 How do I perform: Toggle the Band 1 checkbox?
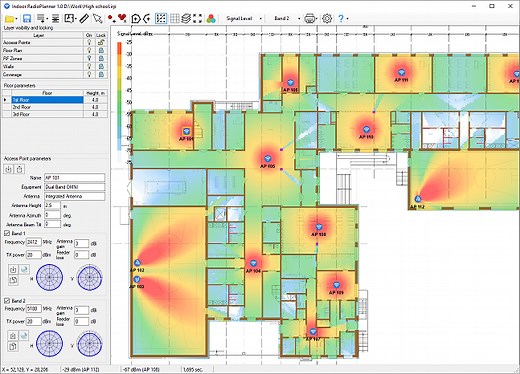click(x=7, y=233)
